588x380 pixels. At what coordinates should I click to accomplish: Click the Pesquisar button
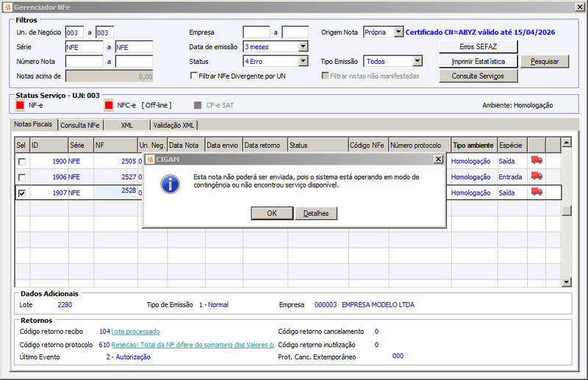tap(545, 61)
